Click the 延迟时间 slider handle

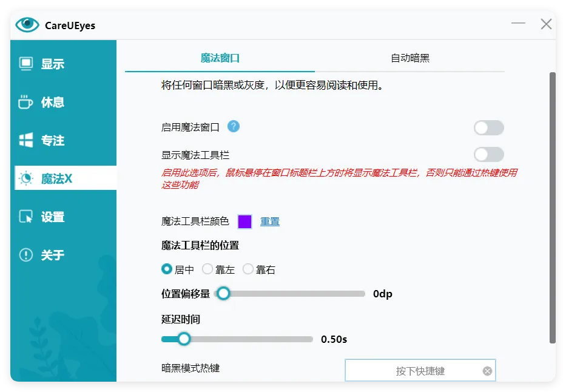pyautogui.click(x=184, y=339)
